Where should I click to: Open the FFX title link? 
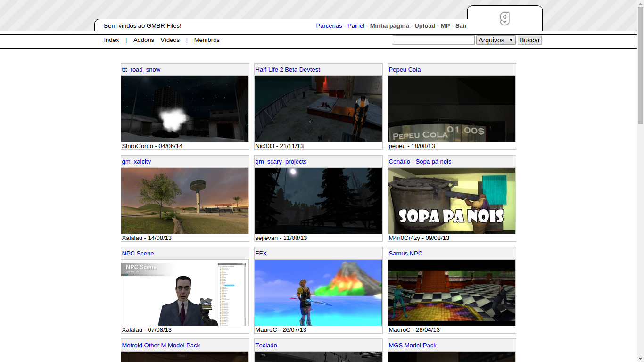click(261, 254)
